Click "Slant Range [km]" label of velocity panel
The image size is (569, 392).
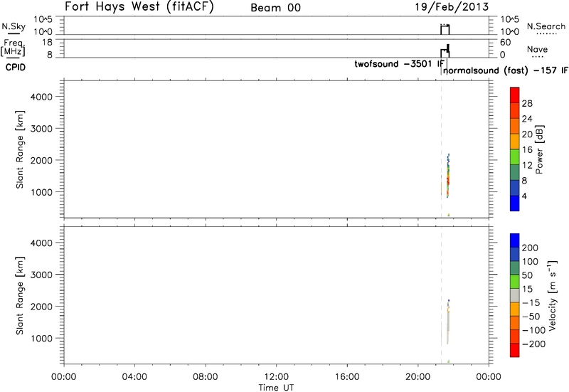point(20,295)
